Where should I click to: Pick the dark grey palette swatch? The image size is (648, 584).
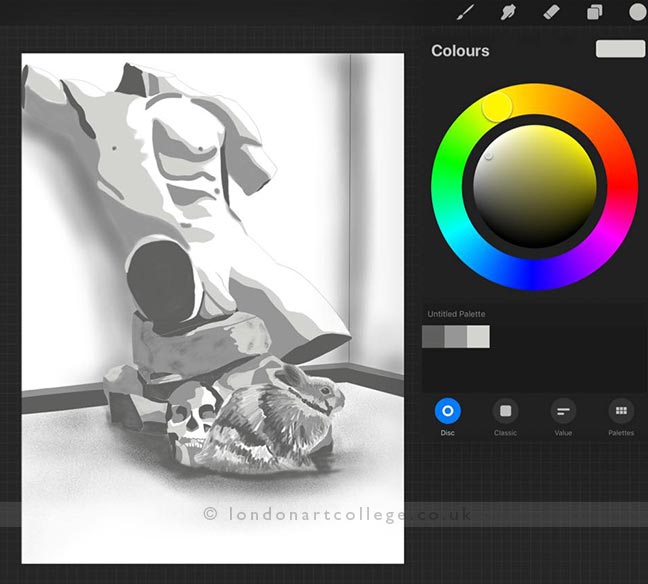[x=433, y=336]
